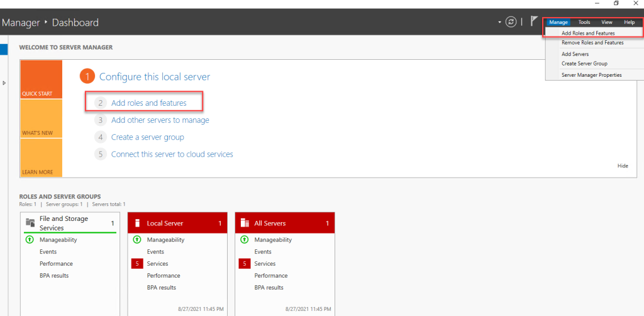This screenshot has width=644, height=316.
Task: Open the dropdown arrow beside refresh icon
Action: click(x=500, y=22)
